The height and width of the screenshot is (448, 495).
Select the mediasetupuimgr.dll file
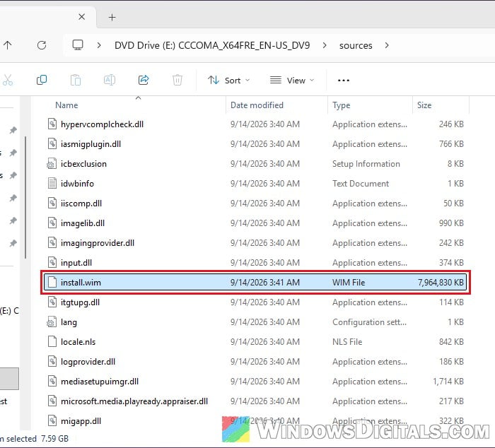pyautogui.click(x=256, y=382)
